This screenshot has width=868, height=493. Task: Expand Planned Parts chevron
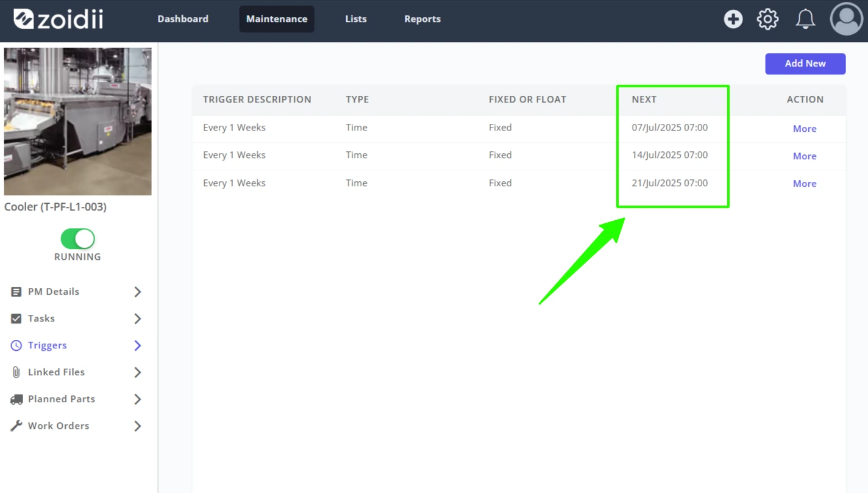[x=138, y=399]
